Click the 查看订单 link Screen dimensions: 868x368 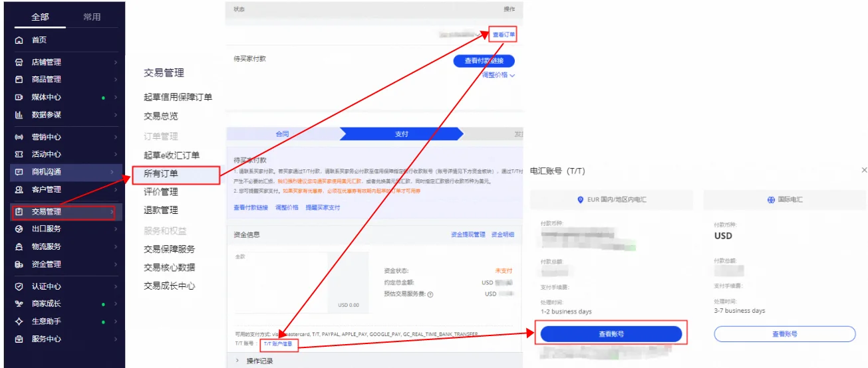click(x=504, y=34)
